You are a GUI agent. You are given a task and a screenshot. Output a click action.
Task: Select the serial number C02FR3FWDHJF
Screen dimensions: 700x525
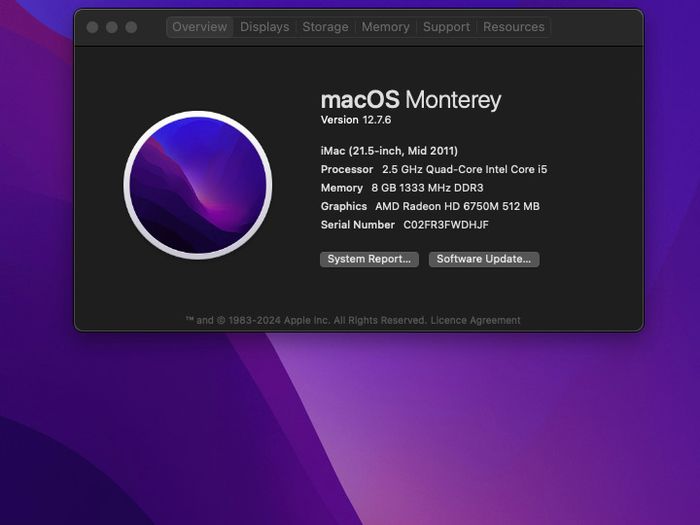(x=446, y=225)
